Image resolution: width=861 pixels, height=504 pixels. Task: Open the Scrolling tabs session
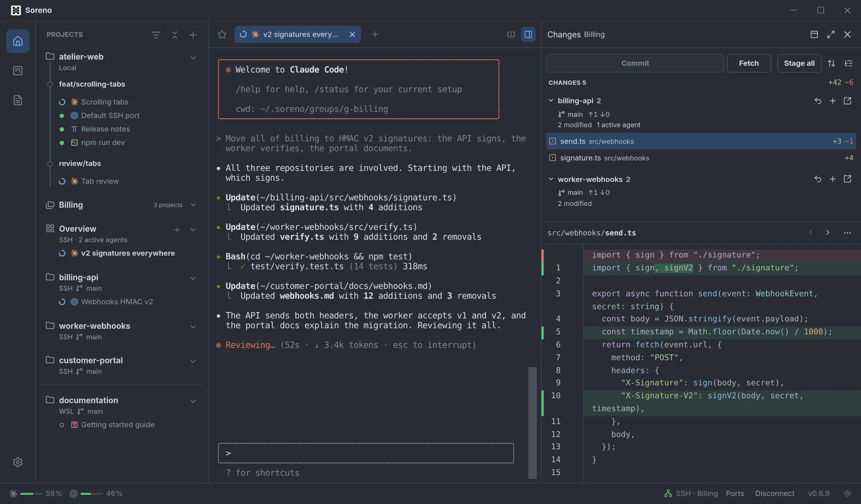(105, 102)
